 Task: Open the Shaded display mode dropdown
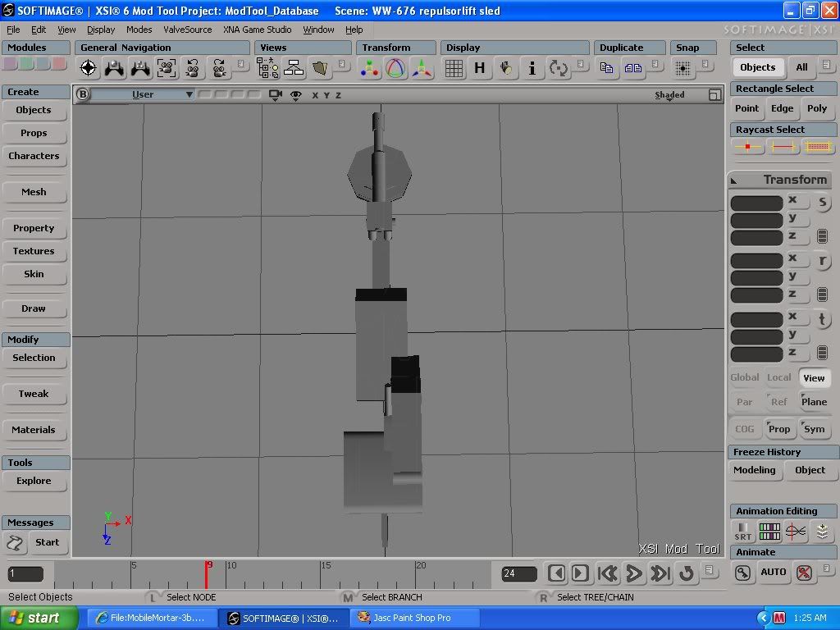(669, 95)
